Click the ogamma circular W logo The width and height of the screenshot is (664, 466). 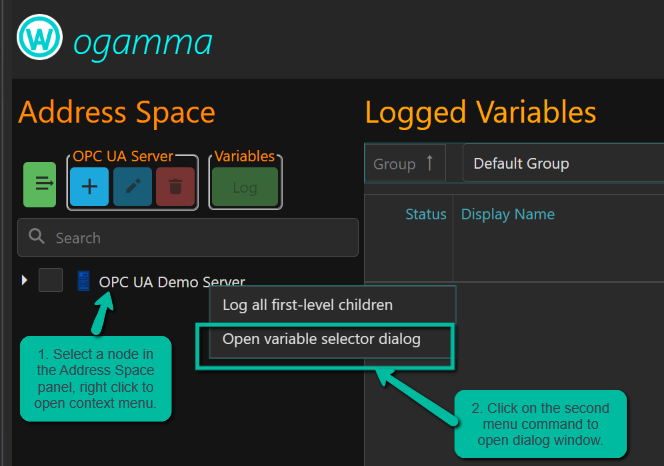[x=39, y=39]
